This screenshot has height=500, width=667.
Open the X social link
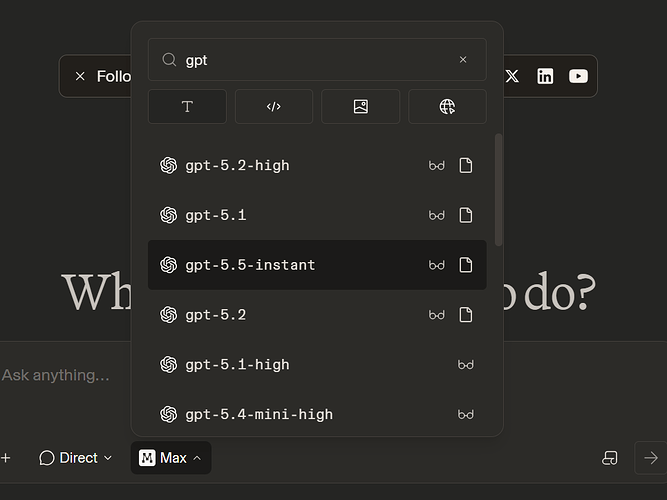pyautogui.click(x=512, y=76)
